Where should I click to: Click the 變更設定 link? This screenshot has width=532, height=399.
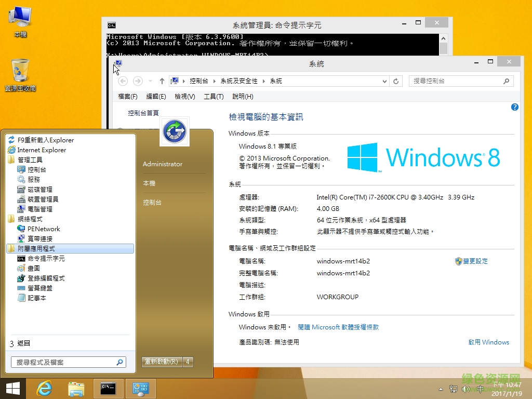point(475,261)
